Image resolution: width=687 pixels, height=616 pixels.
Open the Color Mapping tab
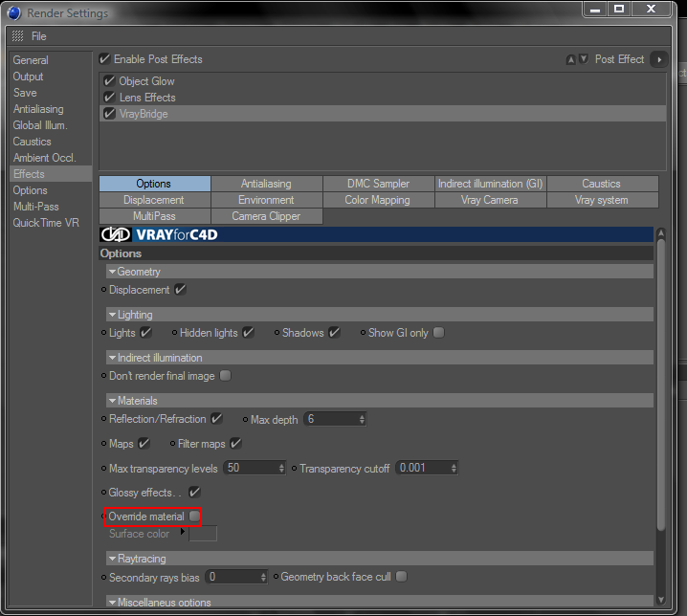click(379, 200)
